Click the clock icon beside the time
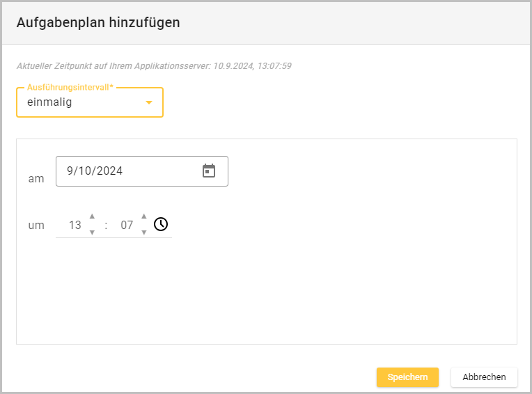Image resolution: width=532 pixels, height=394 pixels. click(161, 224)
